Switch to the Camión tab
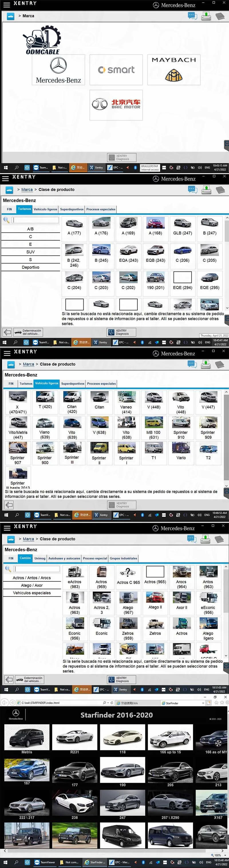 pos(25,558)
